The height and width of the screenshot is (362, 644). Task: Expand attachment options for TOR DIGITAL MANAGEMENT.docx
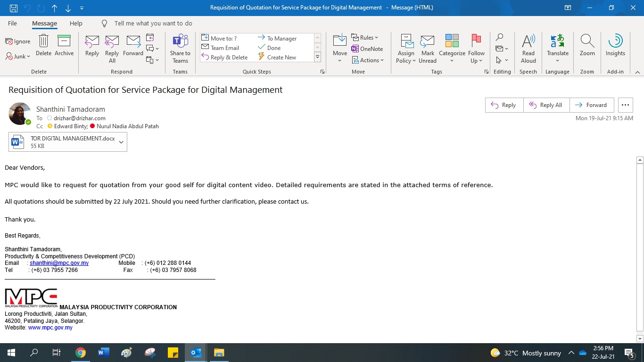[x=121, y=142]
